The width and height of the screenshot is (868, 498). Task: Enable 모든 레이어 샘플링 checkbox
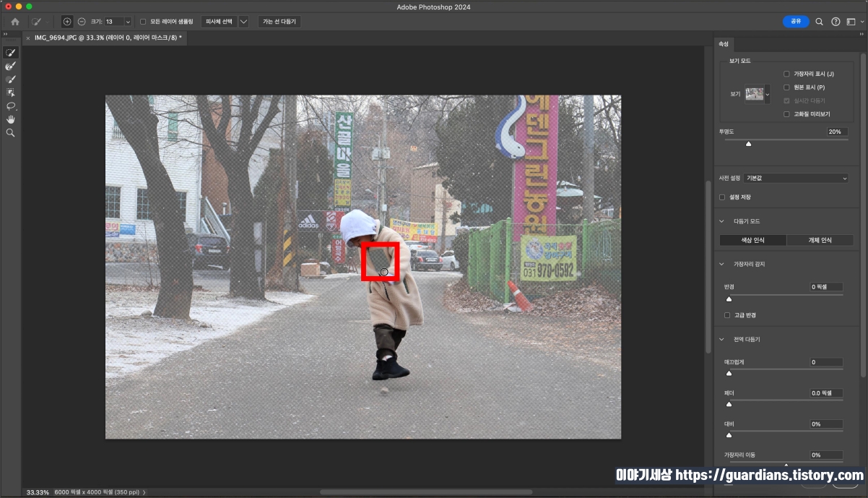point(143,22)
